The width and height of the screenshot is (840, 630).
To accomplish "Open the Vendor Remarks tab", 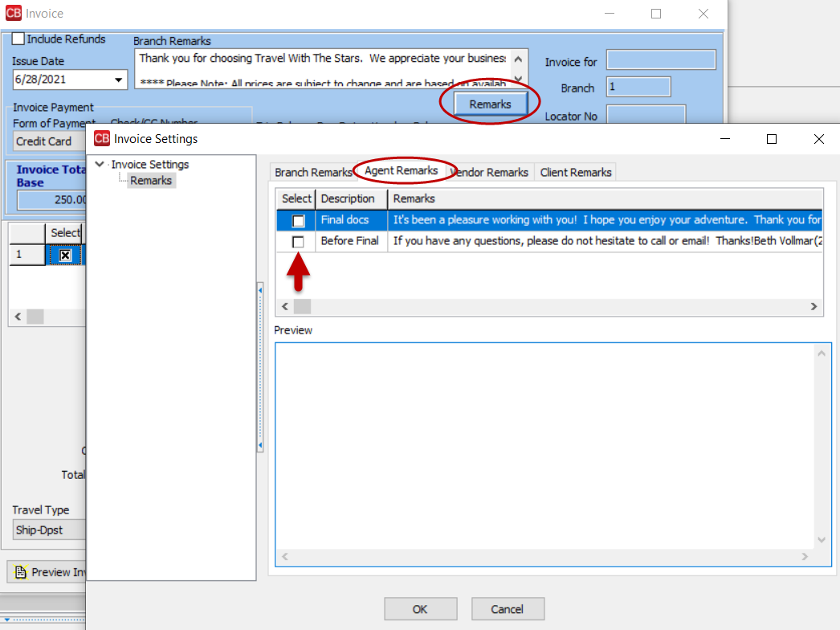I will (x=490, y=172).
